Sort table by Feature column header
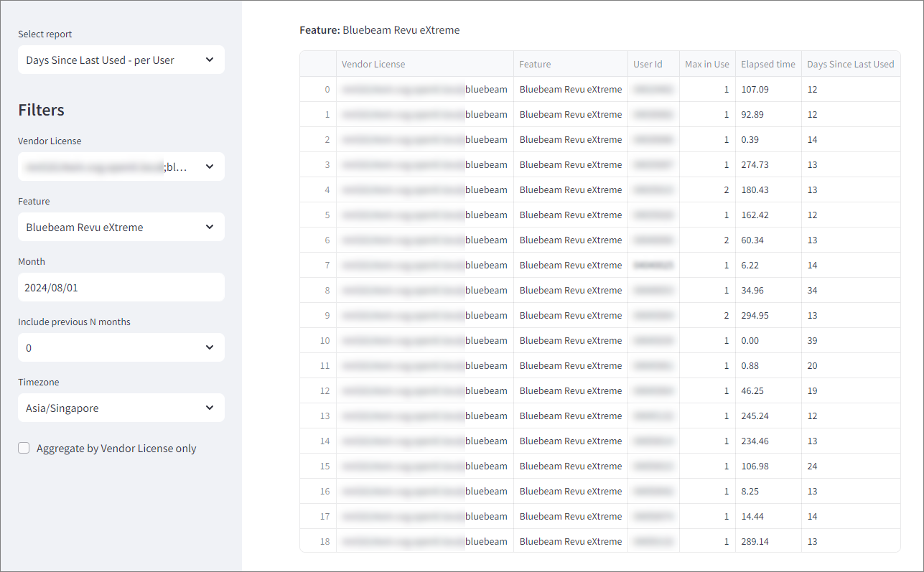Image resolution: width=924 pixels, height=572 pixels. [535, 65]
